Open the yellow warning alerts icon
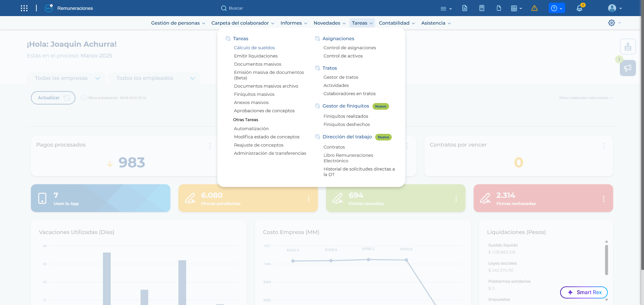644x305 pixels. tap(534, 8)
